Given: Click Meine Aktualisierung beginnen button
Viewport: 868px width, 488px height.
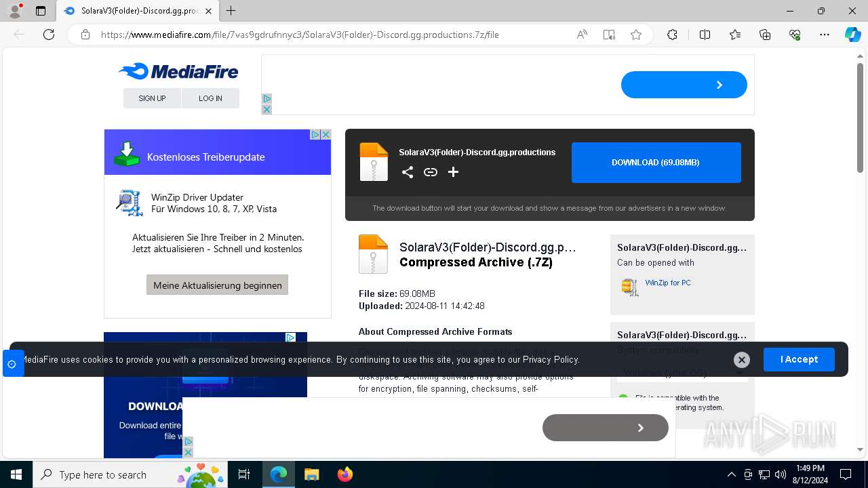Looking at the screenshot, I should click(218, 285).
